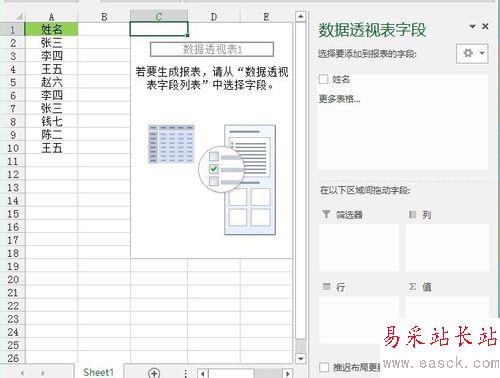Screen dimensions: 500x378
Task: Click the horizontal scrollbar right arrow
Action: point(288,373)
